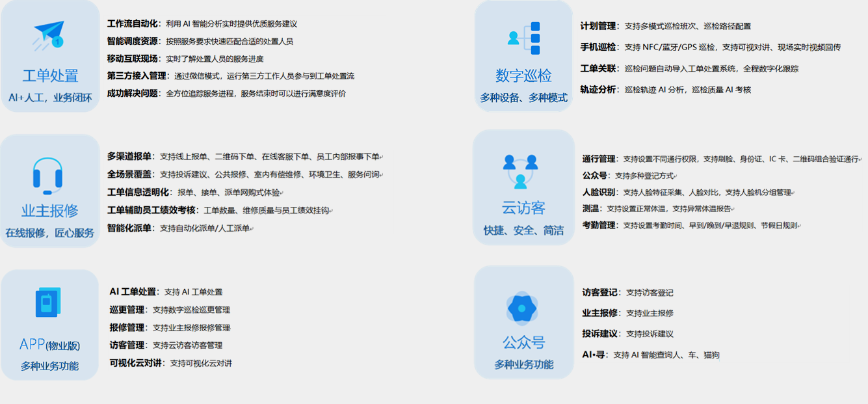The height and width of the screenshot is (404, 868).
Task: Select the 轨迹分析 feature heading
Action: click(x=598, y=89)
